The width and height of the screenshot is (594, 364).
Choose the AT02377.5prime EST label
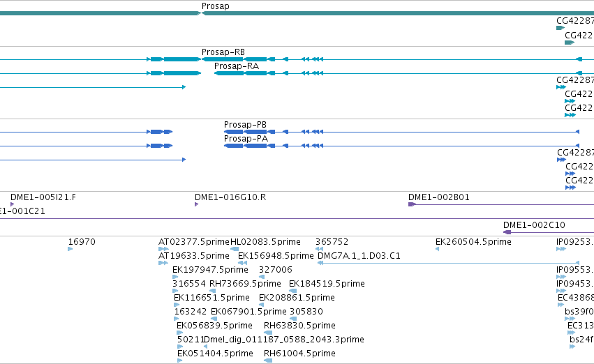point(194,242)
